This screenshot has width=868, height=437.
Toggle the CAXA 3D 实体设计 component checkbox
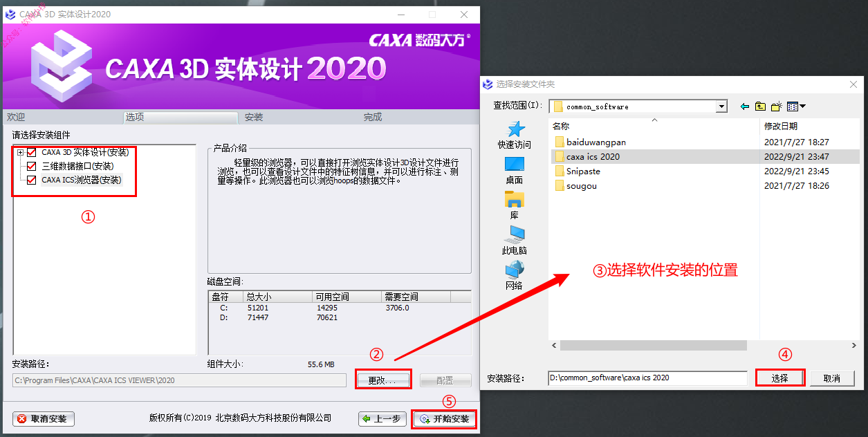31,152
